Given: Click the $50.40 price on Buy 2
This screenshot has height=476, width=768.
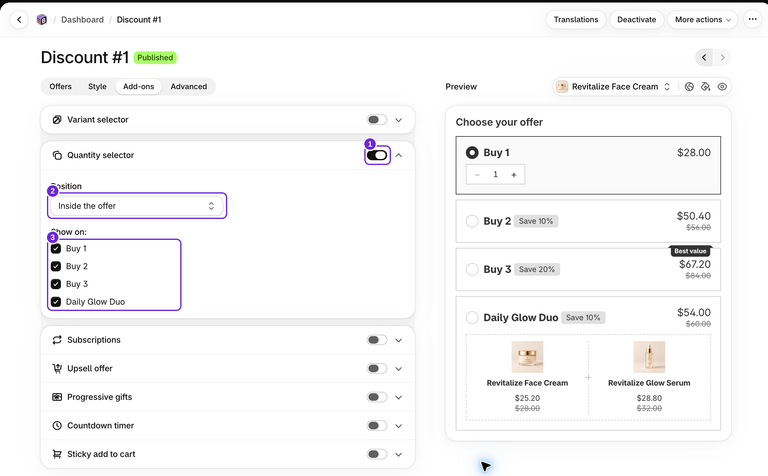Looking at the screenshot, I should click(694, 216).
